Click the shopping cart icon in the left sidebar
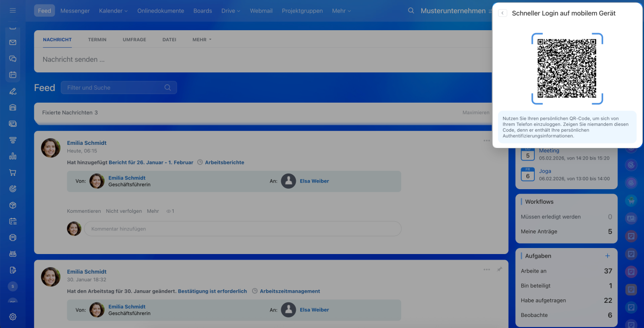This screenshot has width=644, height=328. click(x=13, y=173)
